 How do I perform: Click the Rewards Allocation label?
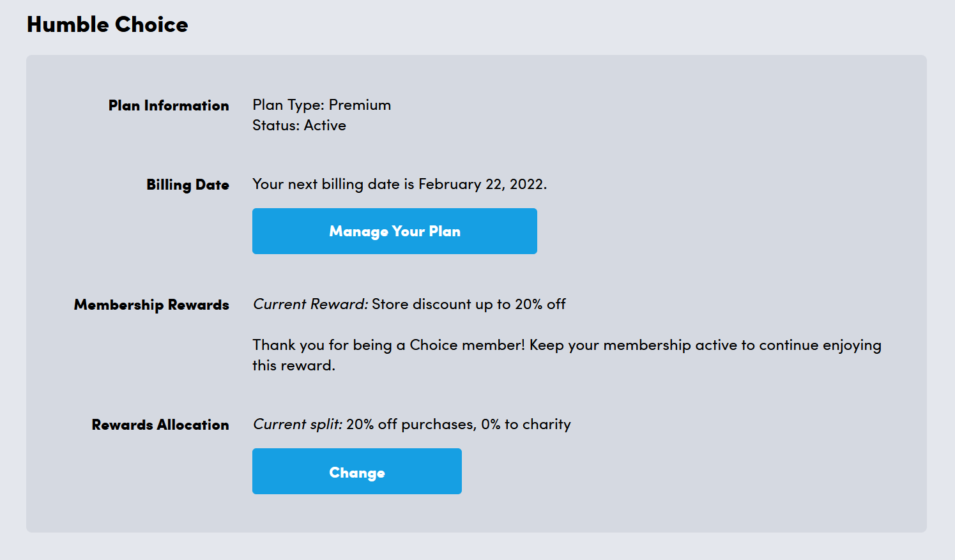pyautogui.click(x=160, y=425)
